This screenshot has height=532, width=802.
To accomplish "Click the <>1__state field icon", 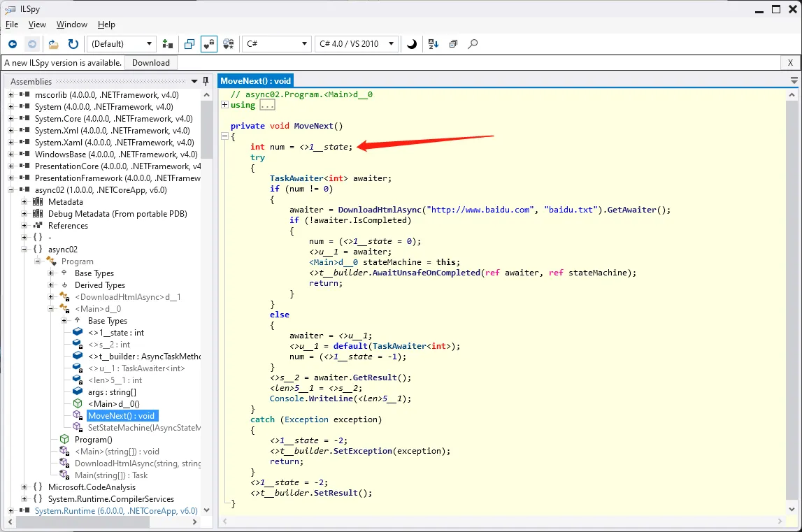I will (x=78, y=332).
